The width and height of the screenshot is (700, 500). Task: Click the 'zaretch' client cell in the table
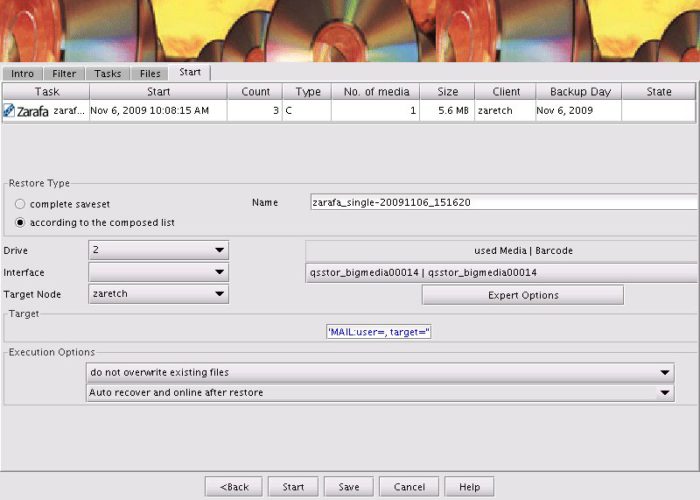506,111
